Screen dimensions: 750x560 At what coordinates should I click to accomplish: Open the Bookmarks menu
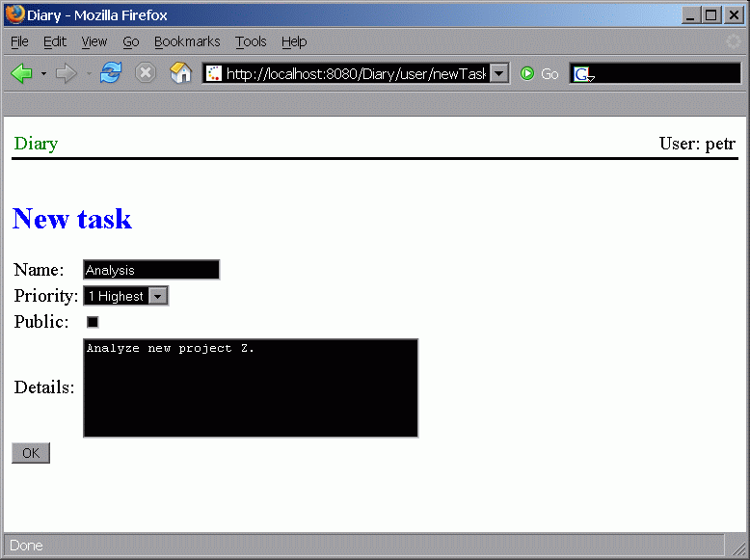[187, 41]
